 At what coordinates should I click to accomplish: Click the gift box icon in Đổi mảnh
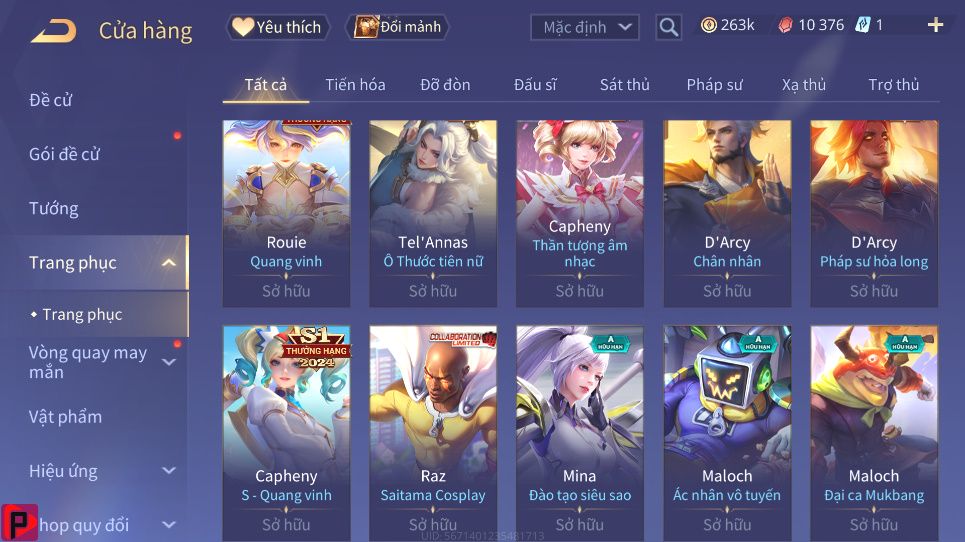(x=366, y=27)
